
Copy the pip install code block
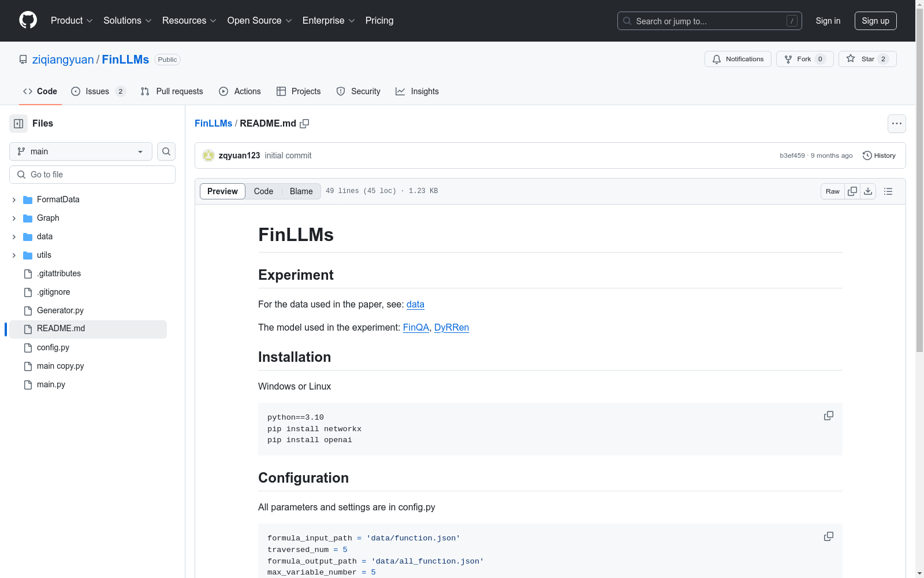point(828,416)
